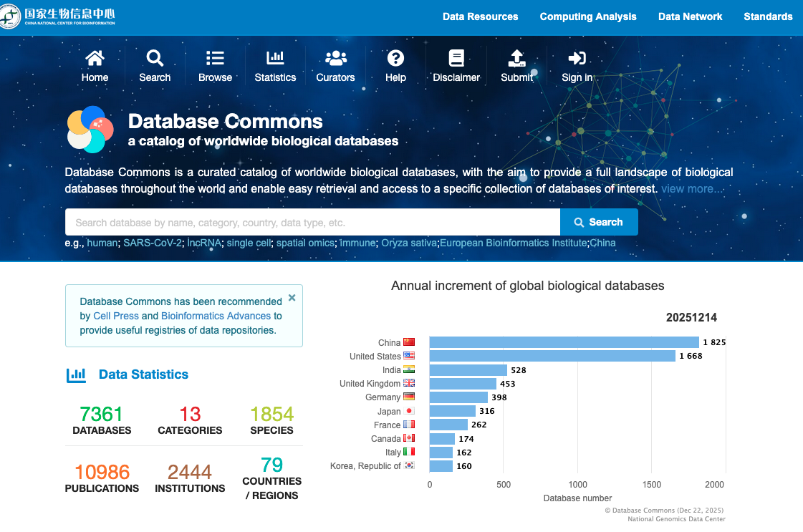The image size is (803, 532).
Task: Click the China bar in the chart
Action: [x=564, y=342]
